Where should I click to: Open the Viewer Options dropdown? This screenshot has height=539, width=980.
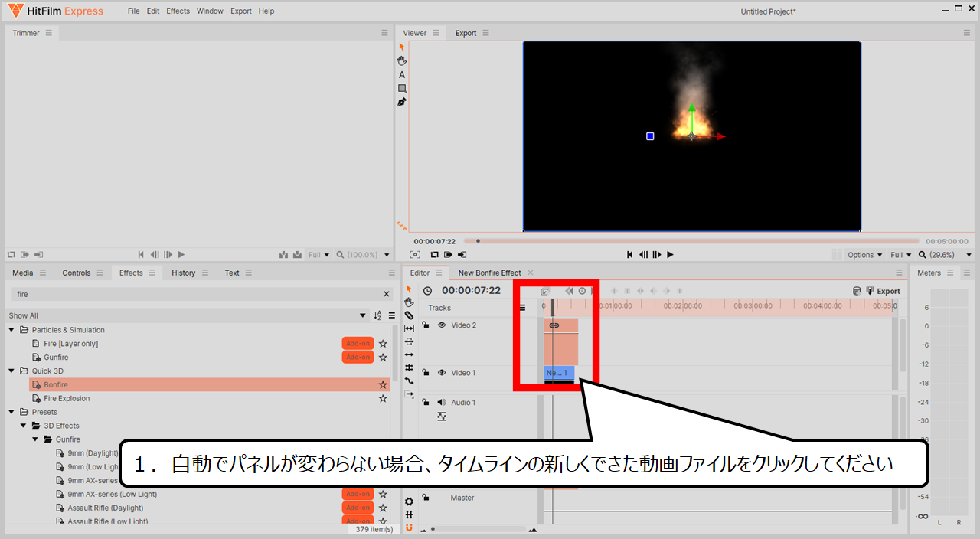(x=864, y=255)
